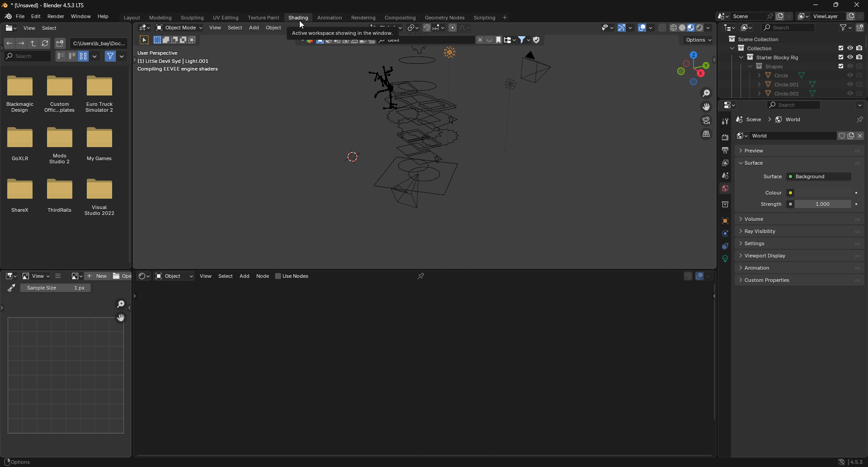Enable the Use Nodes checkbox
This screenshot has height=467, width=868.
[278, 276]
